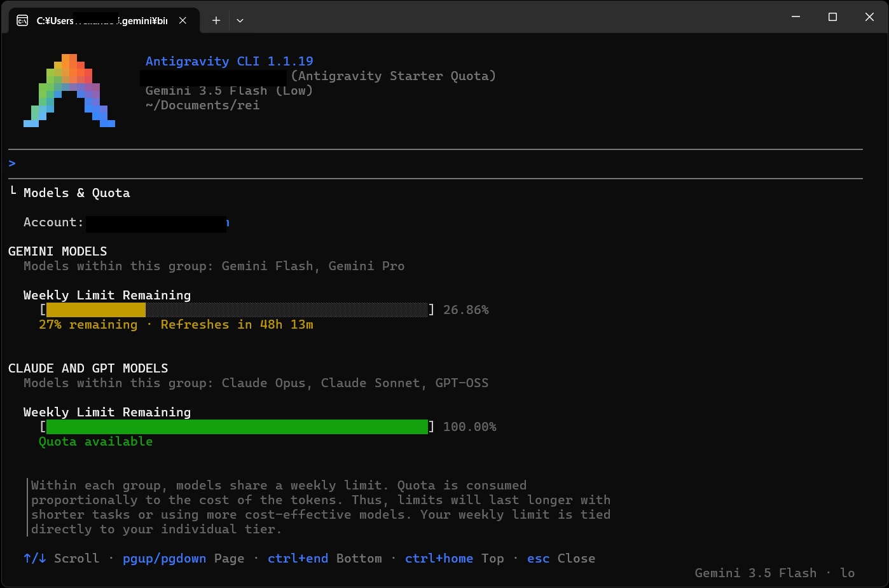Click the pgup/pgdown Page hint
This screenshot has height=588, width=889.
pyautogui.click(x=184, y=558)
